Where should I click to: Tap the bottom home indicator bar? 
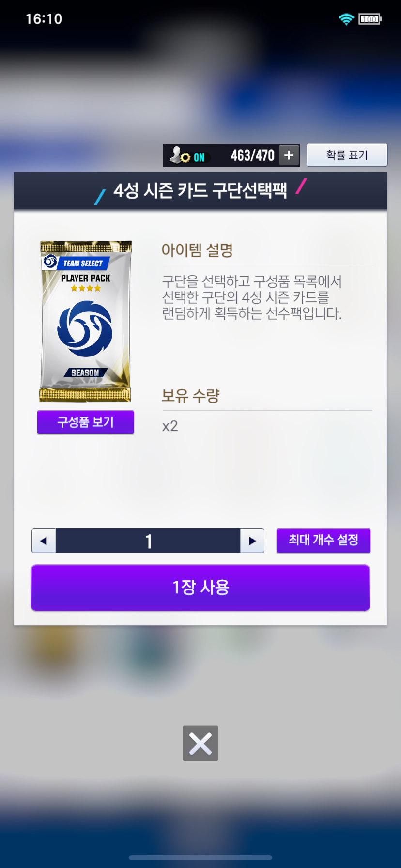point(200,858)
